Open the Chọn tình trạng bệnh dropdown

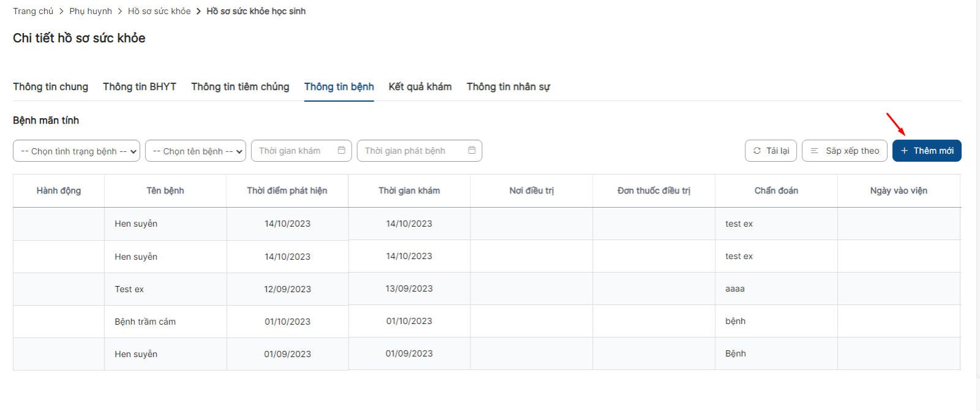[x=77, y=151]
